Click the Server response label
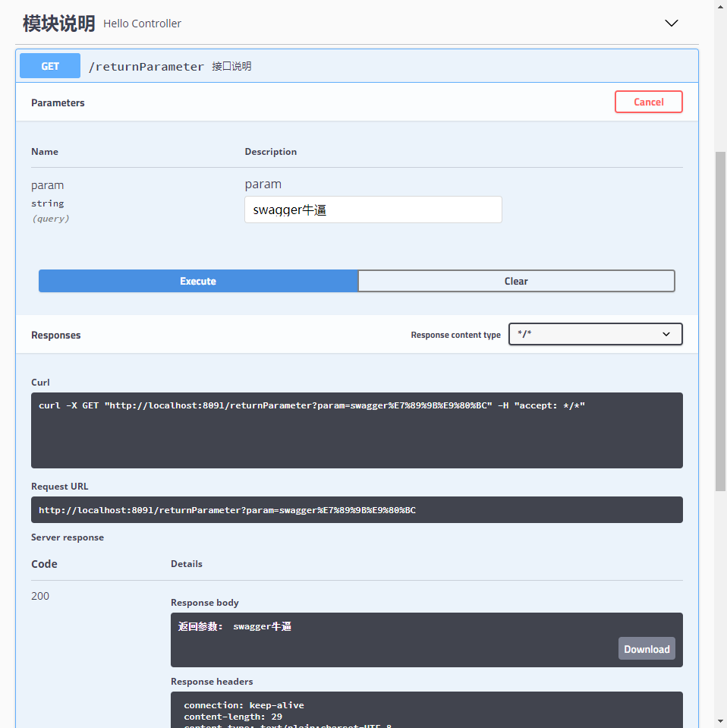Screen dimensions: 727x728 (x=68, y=537)
